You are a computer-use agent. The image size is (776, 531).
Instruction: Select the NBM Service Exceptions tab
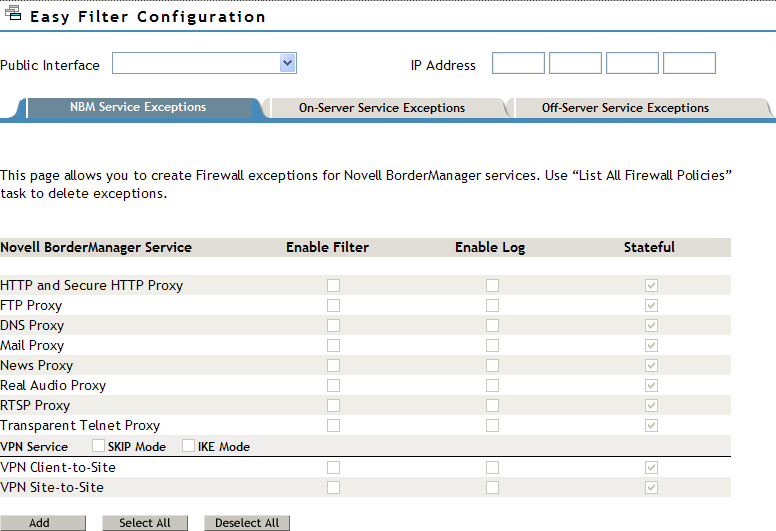[138, 107]
